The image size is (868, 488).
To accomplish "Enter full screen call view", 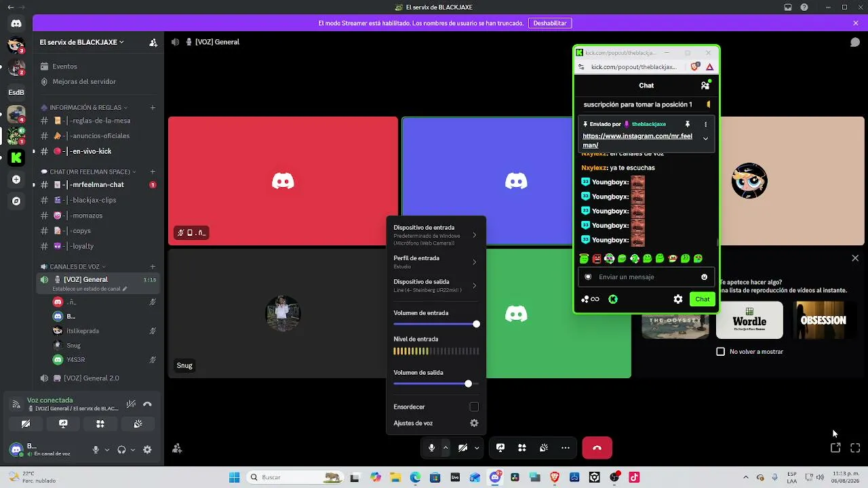I will (855, 448).
